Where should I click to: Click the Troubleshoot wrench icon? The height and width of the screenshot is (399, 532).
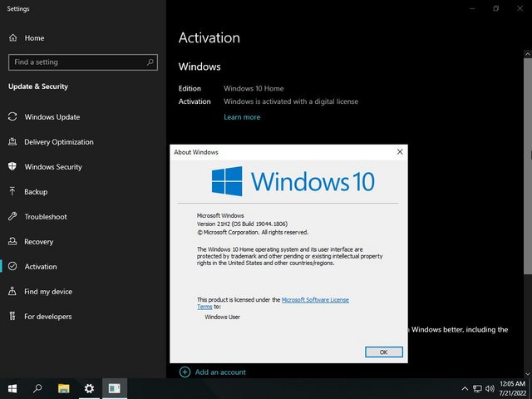[12, 216]
